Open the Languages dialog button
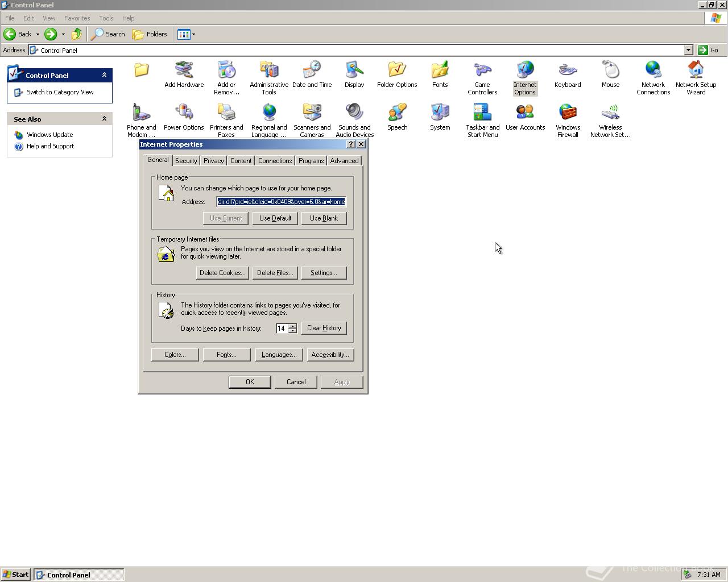The height and width of the screenshot is (582, 728). [x=279, y=355]
